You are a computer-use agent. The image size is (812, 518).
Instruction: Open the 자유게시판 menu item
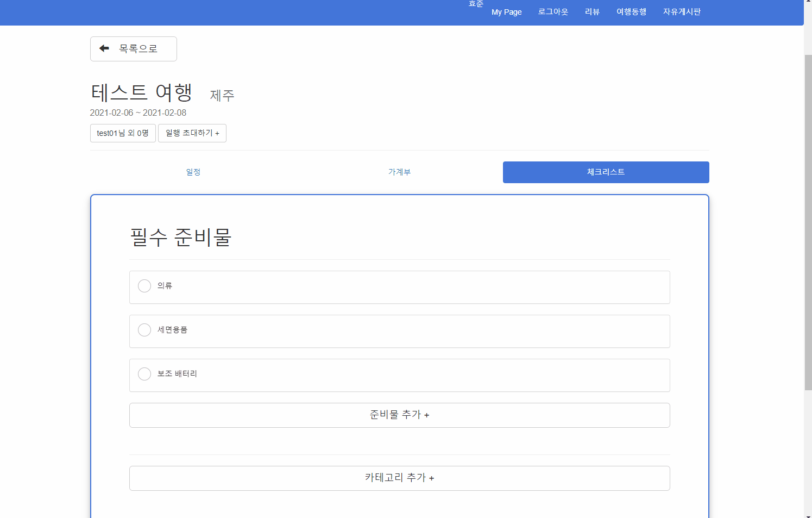click(x=682, y=11)
